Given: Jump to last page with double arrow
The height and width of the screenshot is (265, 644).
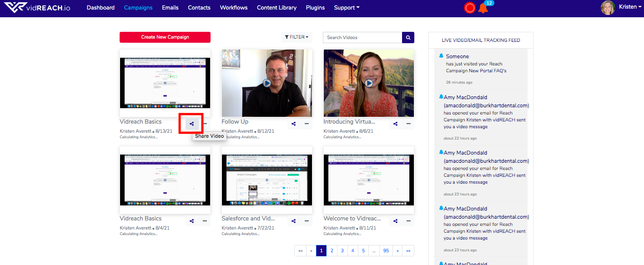Looking at the screenshot, I should click(408, 250).
